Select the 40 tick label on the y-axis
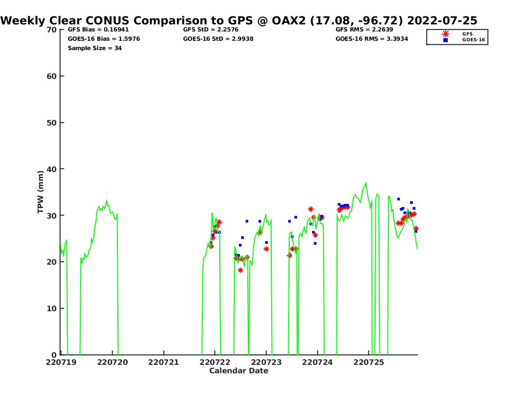Screen dimensions: 532x399 (x=52, y=169)
